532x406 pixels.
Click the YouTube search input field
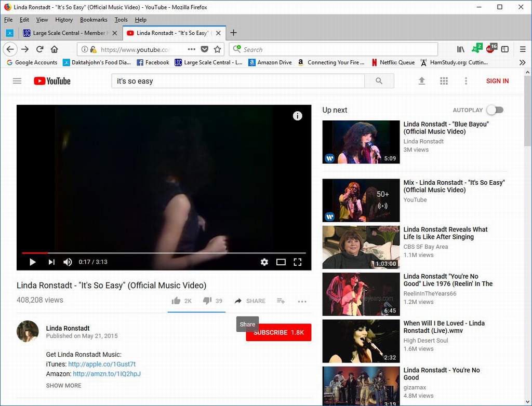238,81
